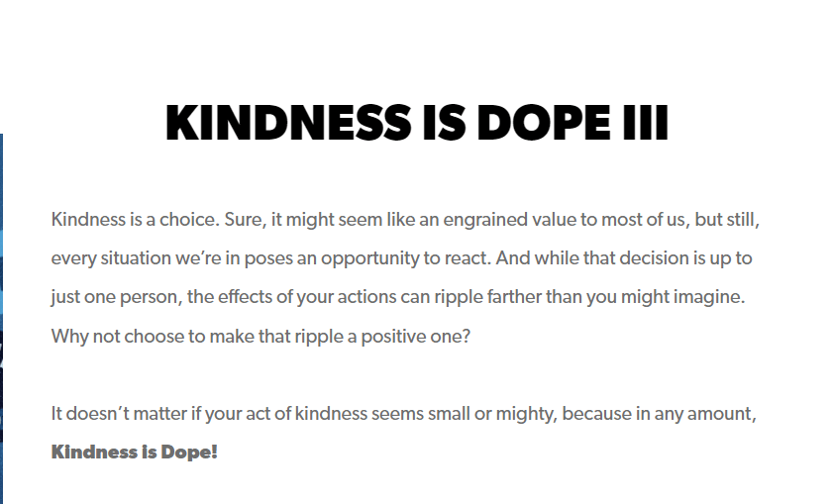Click the blue image strip at left edge
The width and height of the screenshot is (832, 504).
[2, 317]
